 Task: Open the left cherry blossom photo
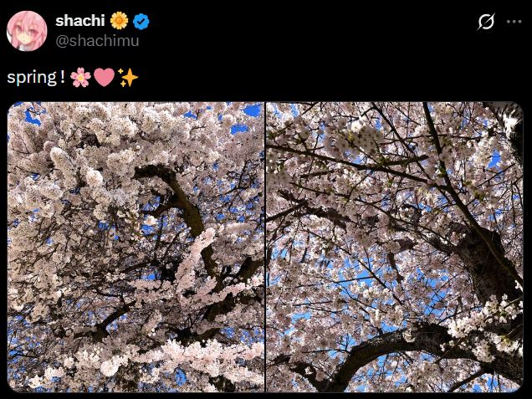click(136, 247)
